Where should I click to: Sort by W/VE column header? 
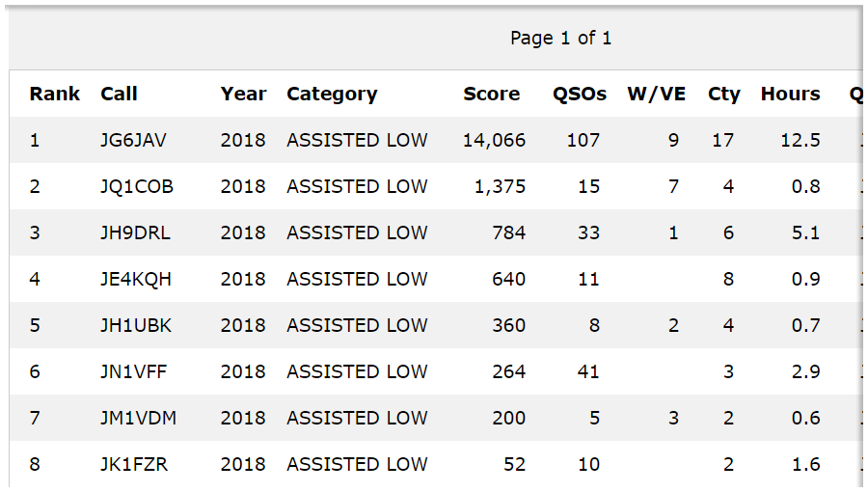656,94
